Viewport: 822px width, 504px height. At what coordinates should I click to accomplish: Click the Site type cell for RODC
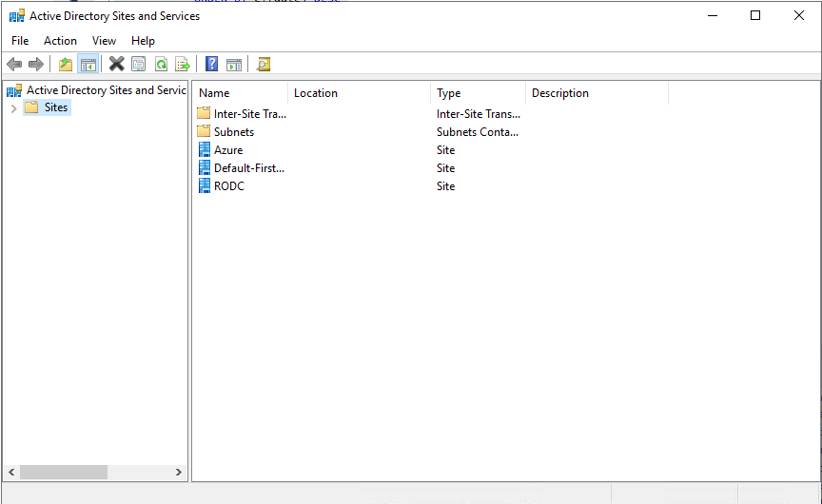pos(445,186)
